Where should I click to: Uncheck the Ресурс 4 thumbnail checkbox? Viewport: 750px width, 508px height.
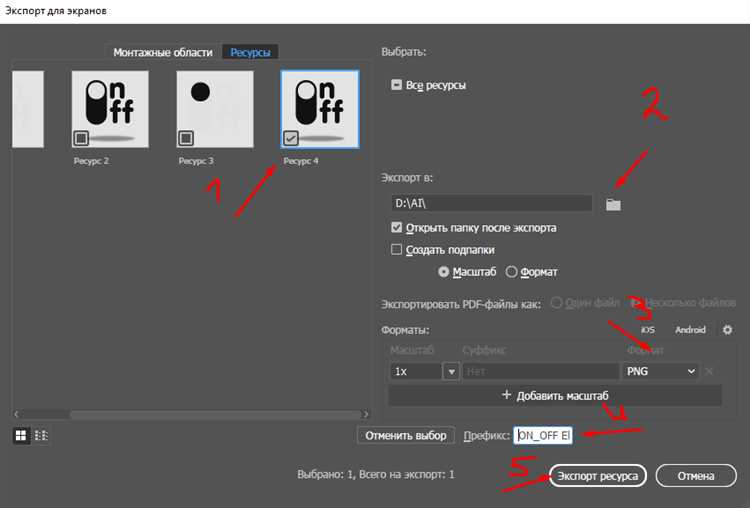click(x=290, y=139)
